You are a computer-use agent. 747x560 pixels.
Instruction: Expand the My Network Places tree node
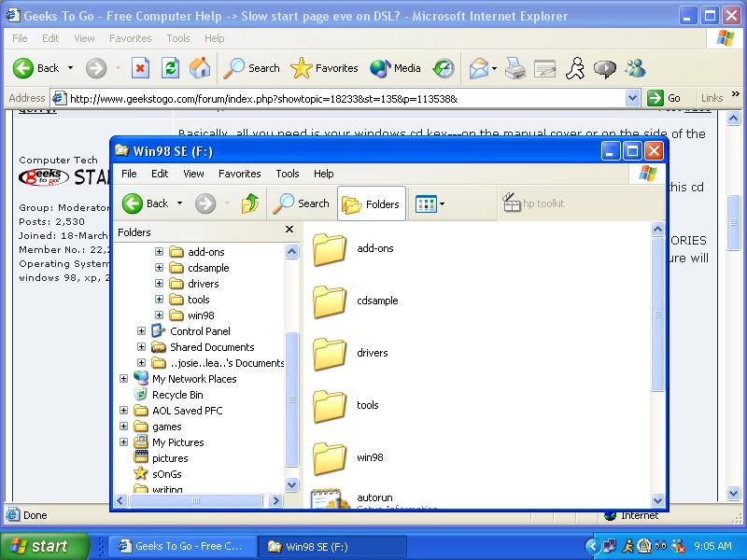(x=124, y=379)
